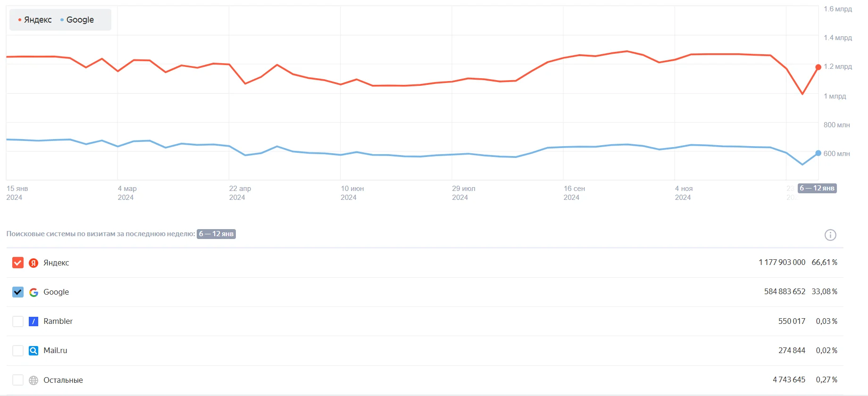Uncheck the Яндекс checkbox
The image size is (868, 396).
pos(18,263)
